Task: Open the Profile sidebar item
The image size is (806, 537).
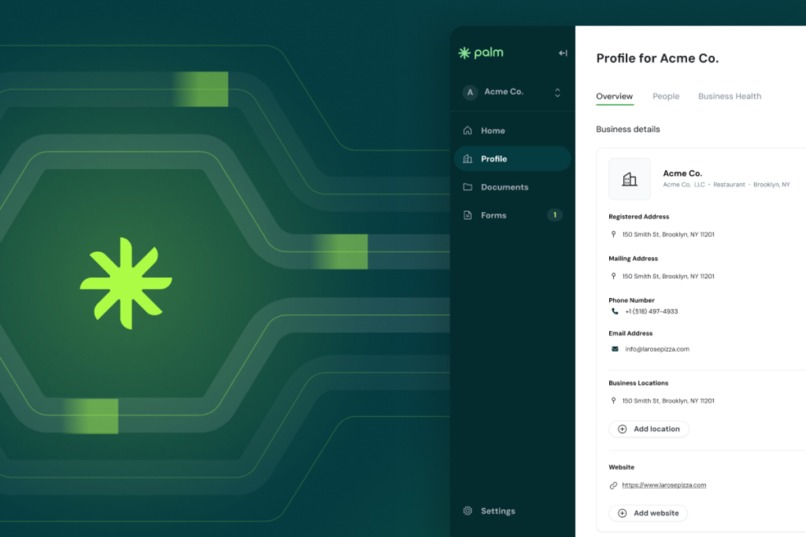Action: (x=512, y=159)
